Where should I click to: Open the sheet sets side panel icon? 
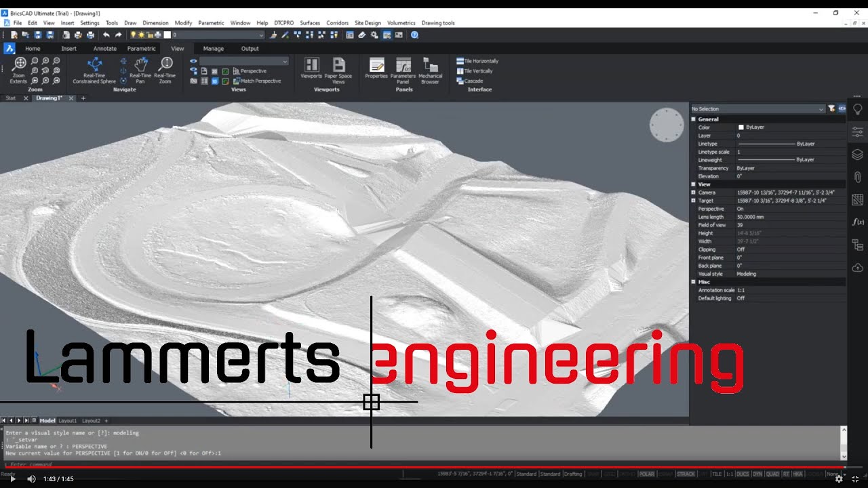[x=857, y=199]
